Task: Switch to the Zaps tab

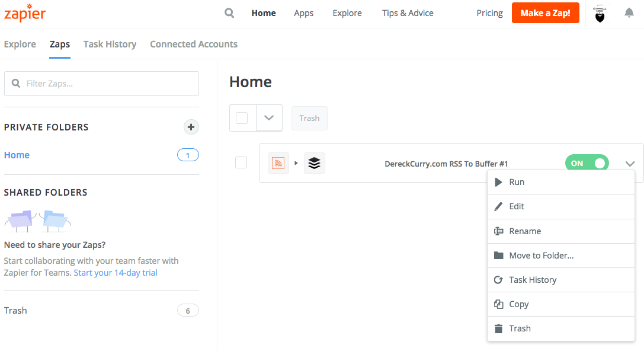Action: point(60,44)
